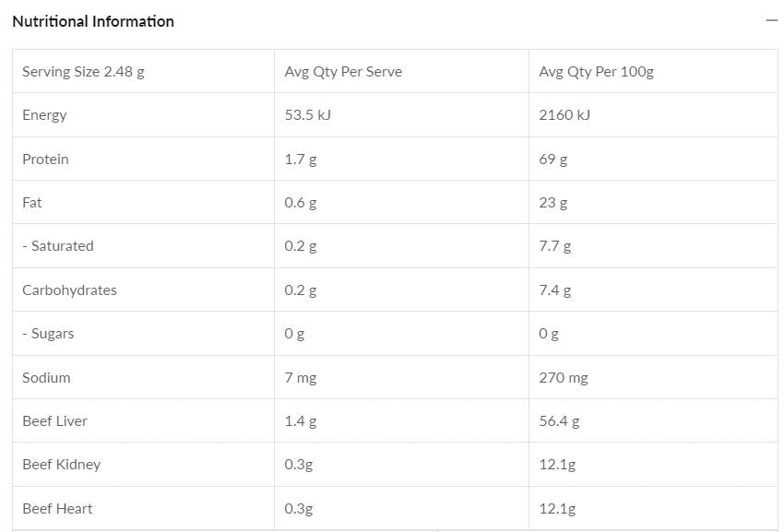Click the Sodium row label

[x=46, y=378]
